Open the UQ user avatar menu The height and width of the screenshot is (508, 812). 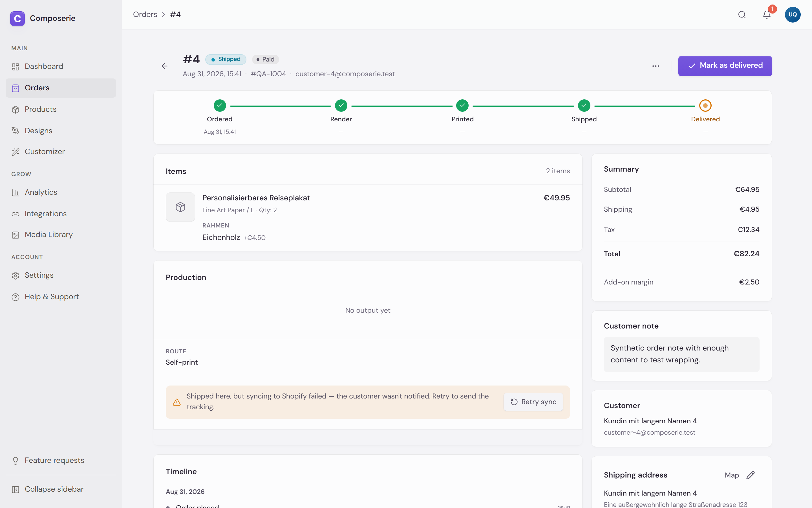793,14
